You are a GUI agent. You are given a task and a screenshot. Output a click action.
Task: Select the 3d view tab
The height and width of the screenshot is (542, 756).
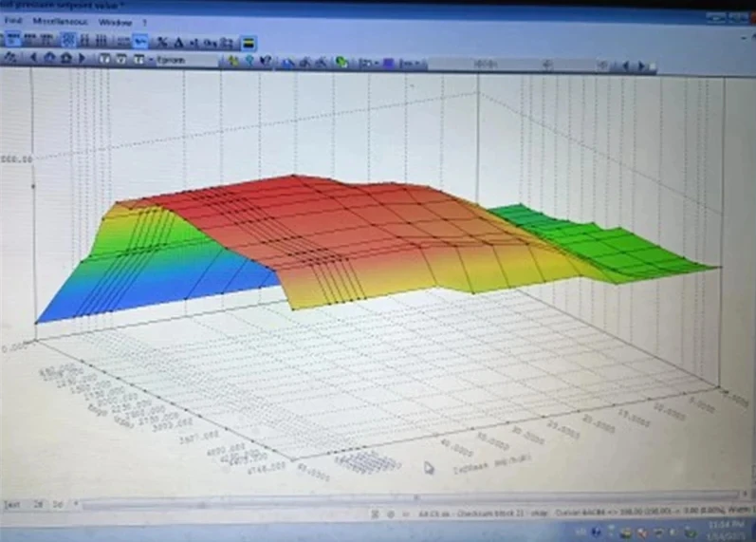tap(57, 504)
